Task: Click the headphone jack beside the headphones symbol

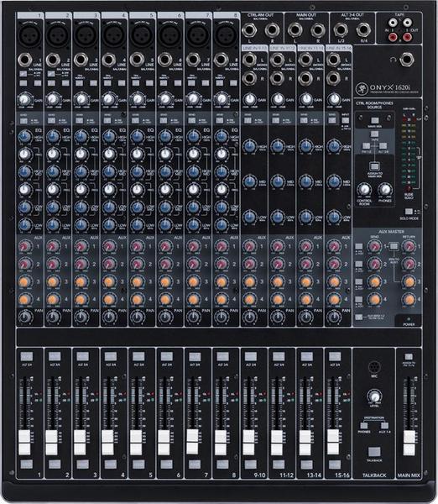Action: pos(406,60)
